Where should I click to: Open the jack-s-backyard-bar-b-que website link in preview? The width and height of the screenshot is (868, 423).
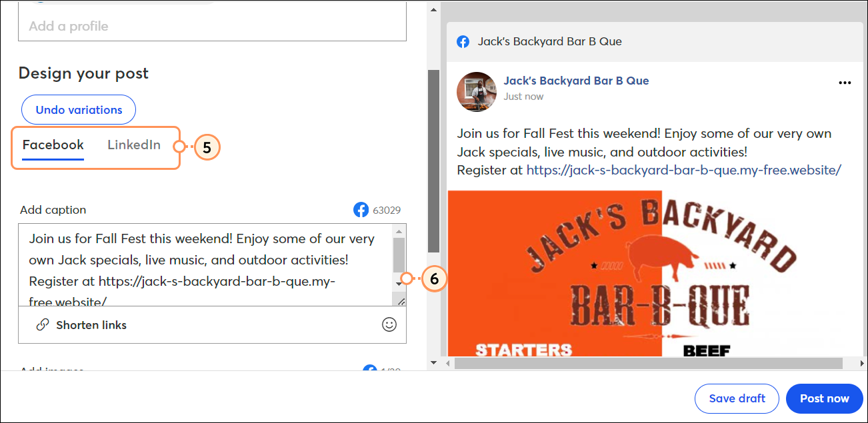coord(684,170)
